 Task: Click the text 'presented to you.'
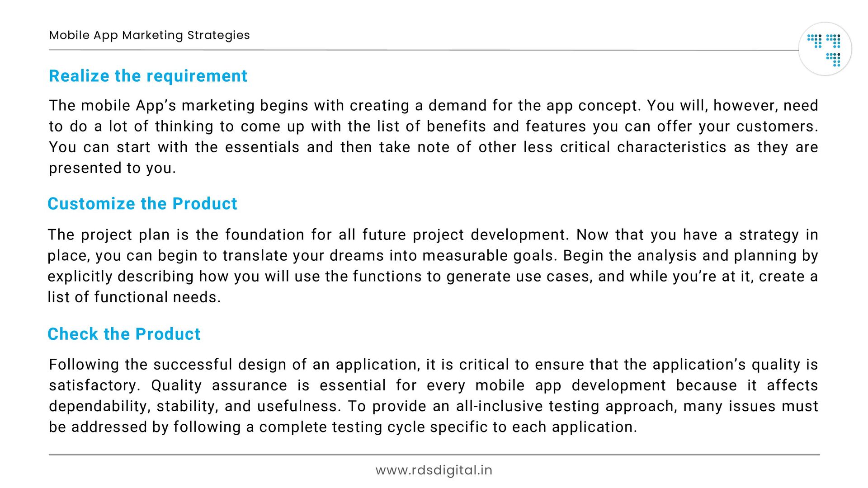coord(112,168)
